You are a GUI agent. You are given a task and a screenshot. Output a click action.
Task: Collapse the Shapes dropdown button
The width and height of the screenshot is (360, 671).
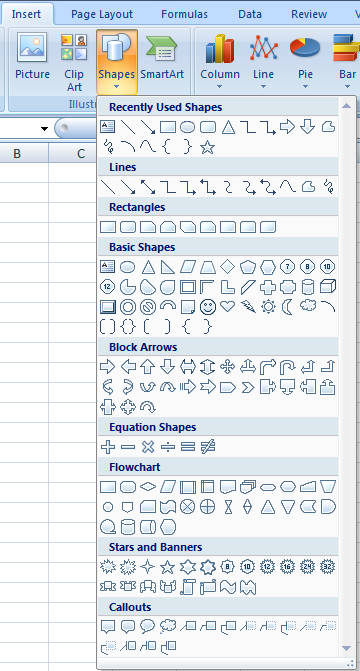point(116,62)
